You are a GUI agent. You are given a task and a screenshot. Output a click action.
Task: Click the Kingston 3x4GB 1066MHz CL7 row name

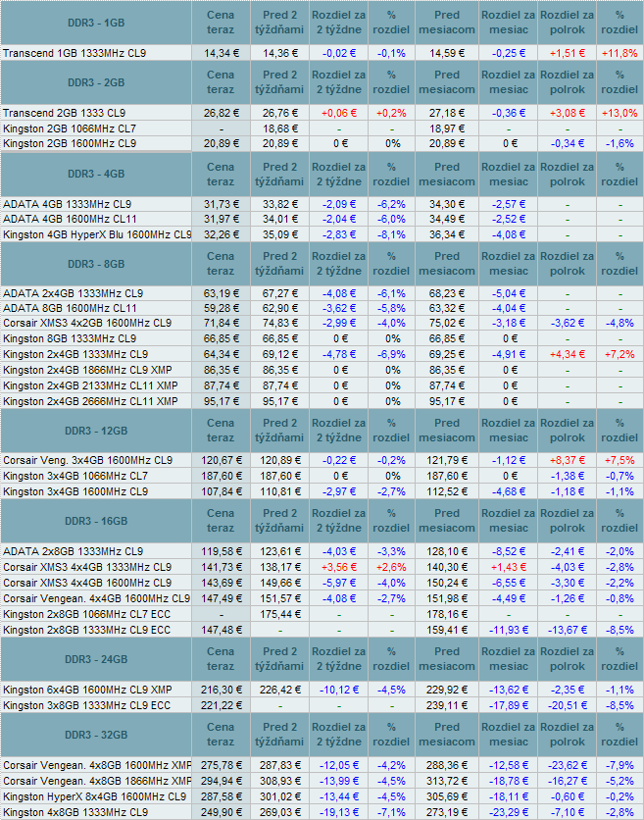[x=75, y=476]
